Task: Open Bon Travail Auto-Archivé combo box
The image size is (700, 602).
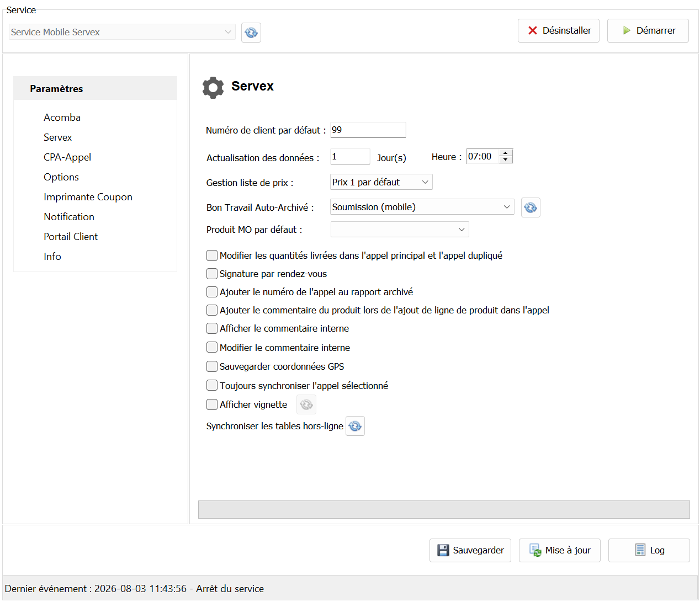Action: click(x=422, y=207)
